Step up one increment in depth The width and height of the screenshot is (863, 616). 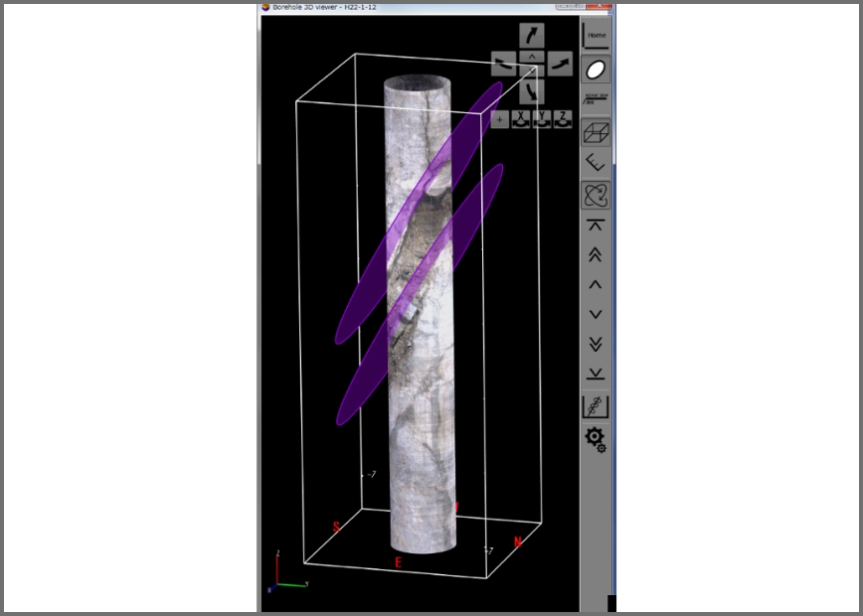point(596,285)
